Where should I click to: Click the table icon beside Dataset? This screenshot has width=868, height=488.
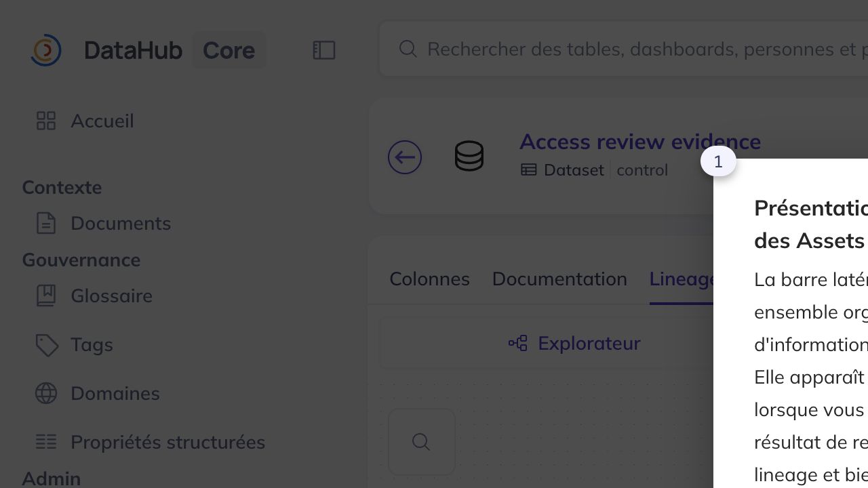(528, 170)
